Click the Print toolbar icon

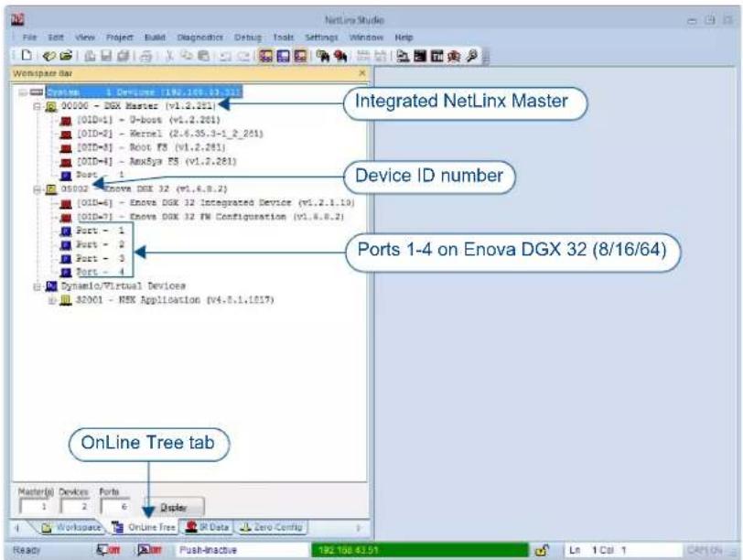point(146,57)
